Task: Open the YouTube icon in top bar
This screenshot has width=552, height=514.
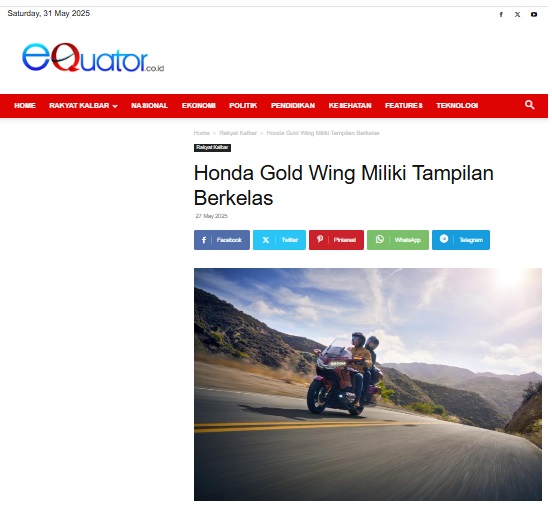Action: (534, 14)
